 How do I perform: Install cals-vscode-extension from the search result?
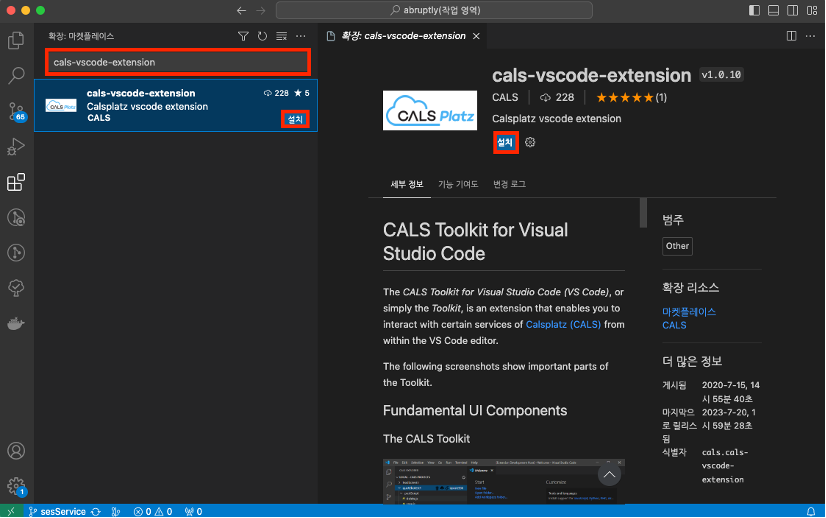(x=295, y=120)
